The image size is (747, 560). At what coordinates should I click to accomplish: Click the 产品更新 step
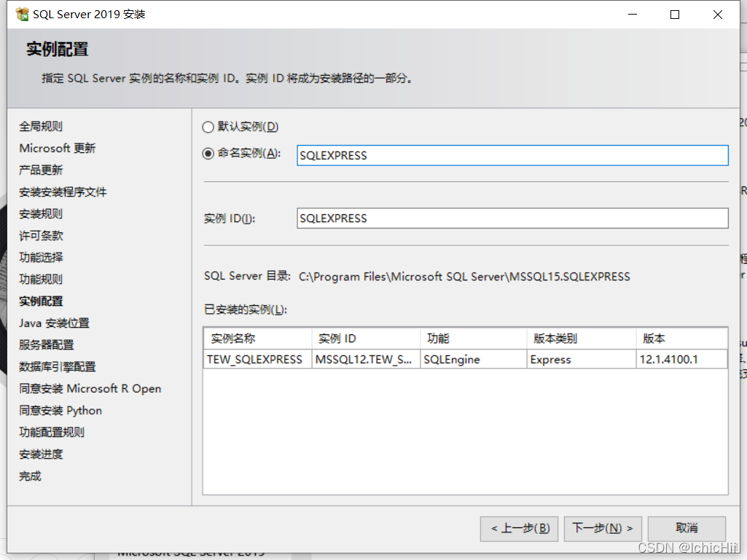tap(41, 170)
